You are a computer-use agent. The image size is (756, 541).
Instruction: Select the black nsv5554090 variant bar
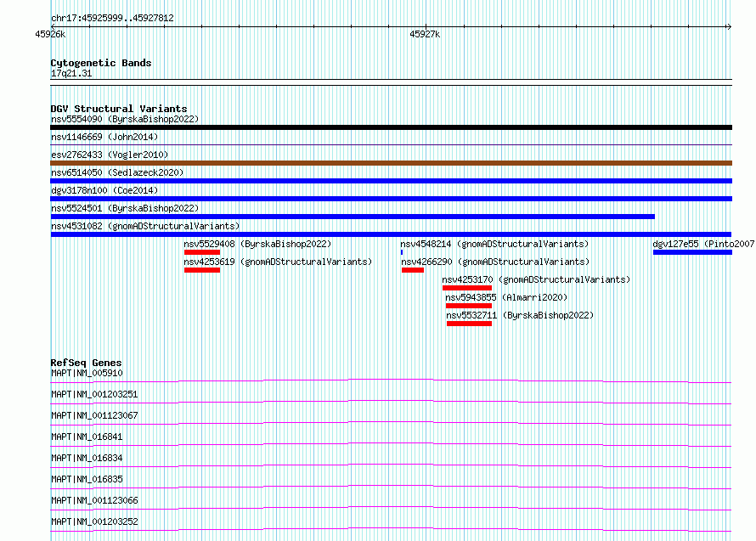(391, 127)
